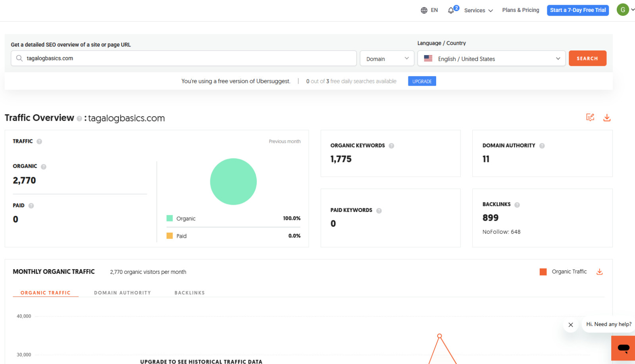Click the 100.0% organic percentage
Image resolution: width=635 pixels, height=364 pixels.
tap(292, 218)
